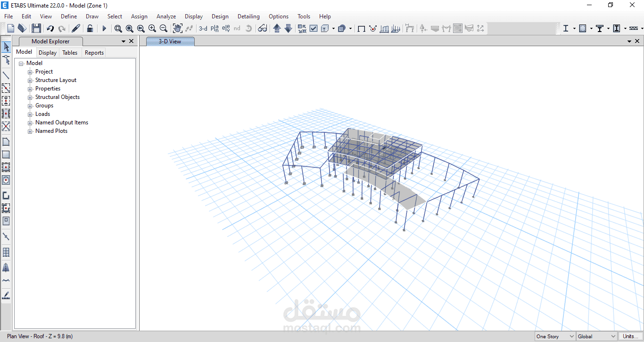This screenshot has width=644, height=342.
Task: Expand the Groups tree node
Action: tap(30, 106)
